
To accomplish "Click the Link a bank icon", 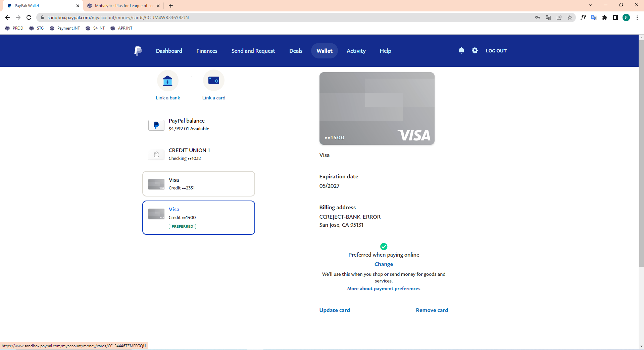I will coord(167,81).
